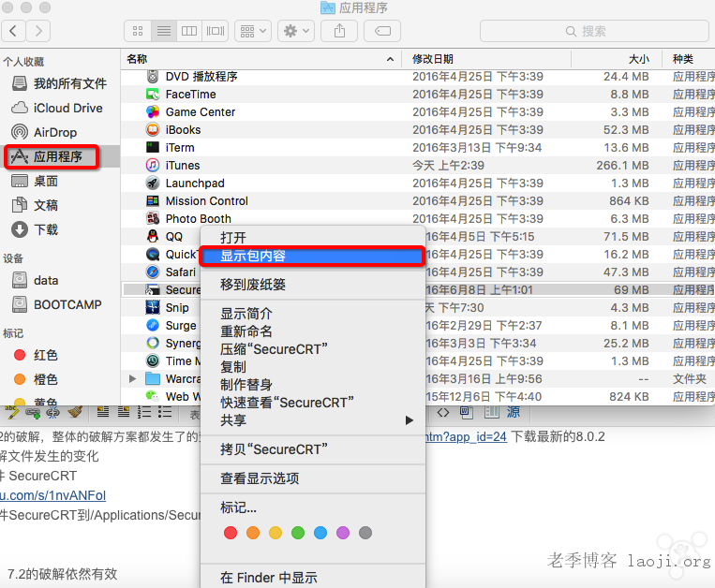The height and width of the screenshot is (588, 715).
Task: Choose 标记... in context menu
Action: [313, 507]
